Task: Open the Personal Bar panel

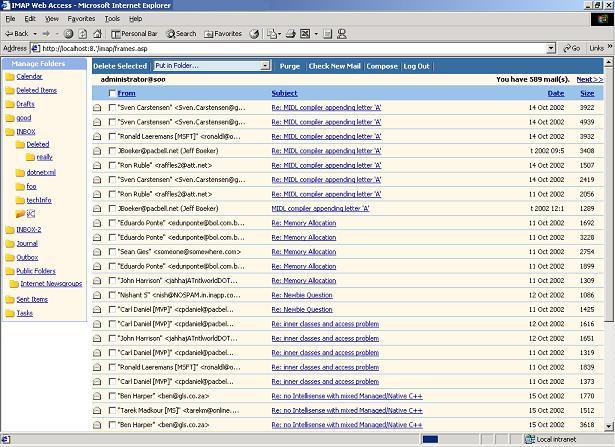Action: pos(134,34)
